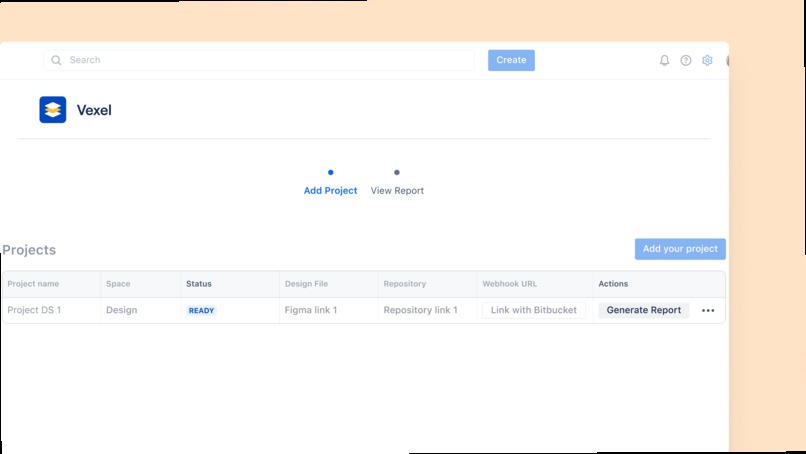806x454 pixels.
Task: Click the blue dot above Add Project
Action: click(331, 172)
